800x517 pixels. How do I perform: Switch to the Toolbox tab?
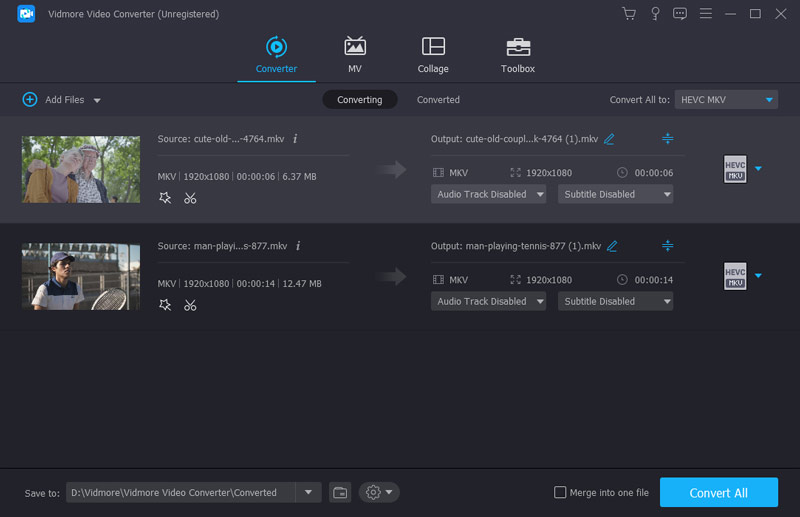coord(517,55)
